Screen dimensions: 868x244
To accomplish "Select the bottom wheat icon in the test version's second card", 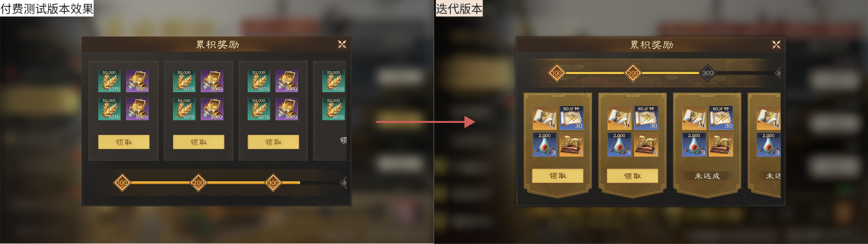I will point(184,109).
